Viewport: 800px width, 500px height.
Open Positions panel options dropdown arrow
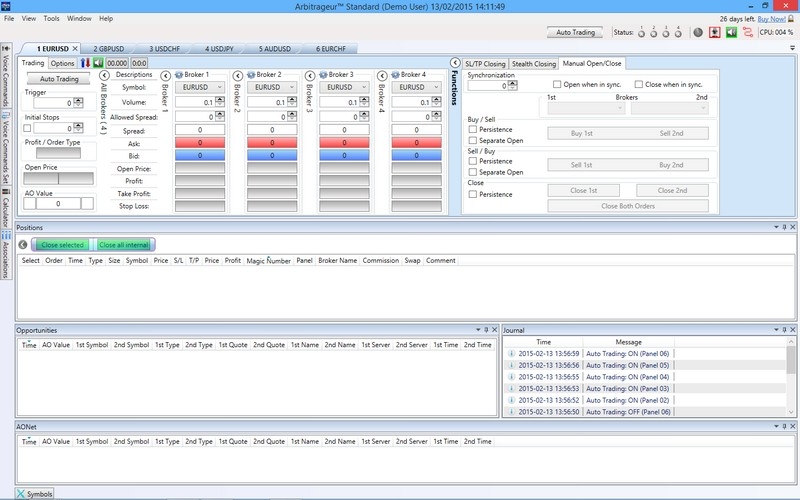[x=776, y=227]
